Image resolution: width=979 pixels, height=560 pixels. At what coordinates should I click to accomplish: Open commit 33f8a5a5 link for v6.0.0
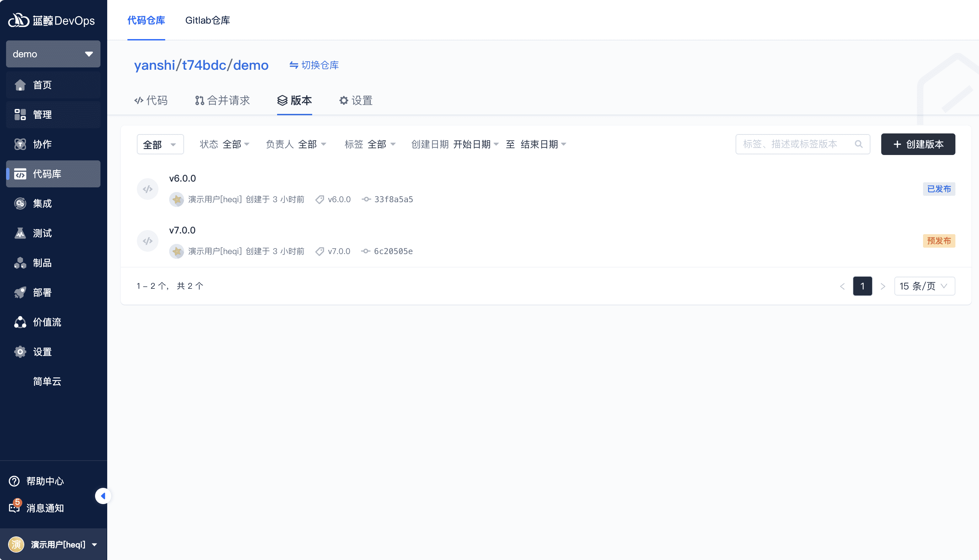(393, 199)
